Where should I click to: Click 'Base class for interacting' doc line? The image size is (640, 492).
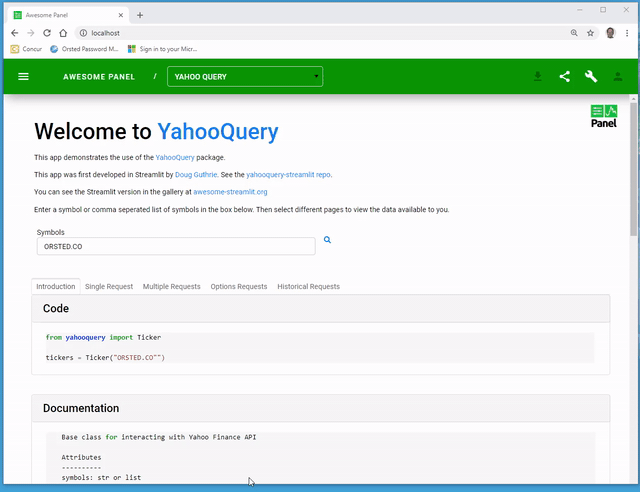[x=159, y=437]
